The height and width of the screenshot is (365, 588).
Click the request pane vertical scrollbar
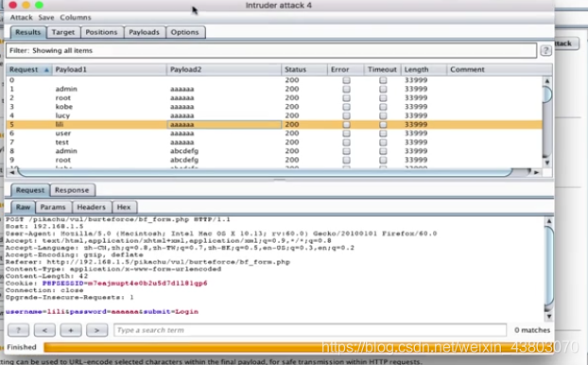[x=549, y=266]
